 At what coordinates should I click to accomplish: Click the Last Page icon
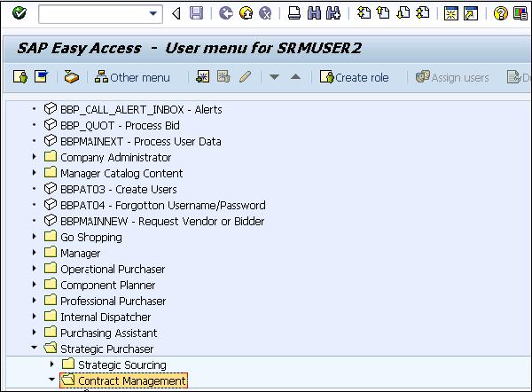[423, 13]
